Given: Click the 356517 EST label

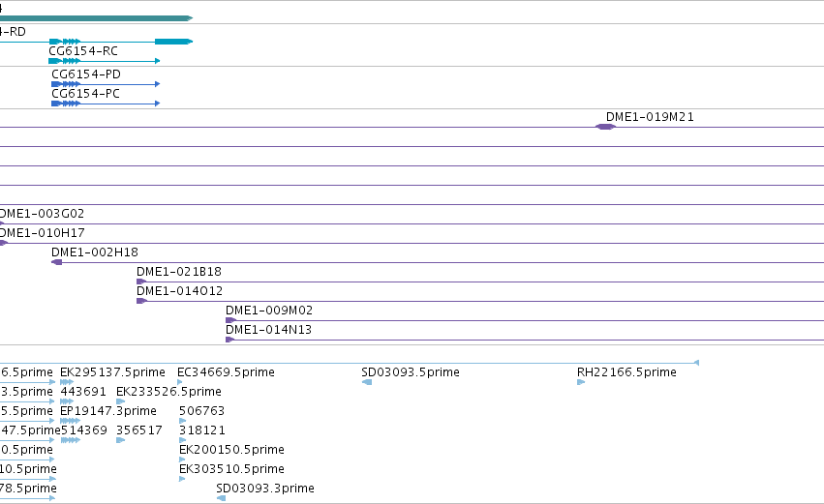Looking at the screenshot, I should coord(139,430).
